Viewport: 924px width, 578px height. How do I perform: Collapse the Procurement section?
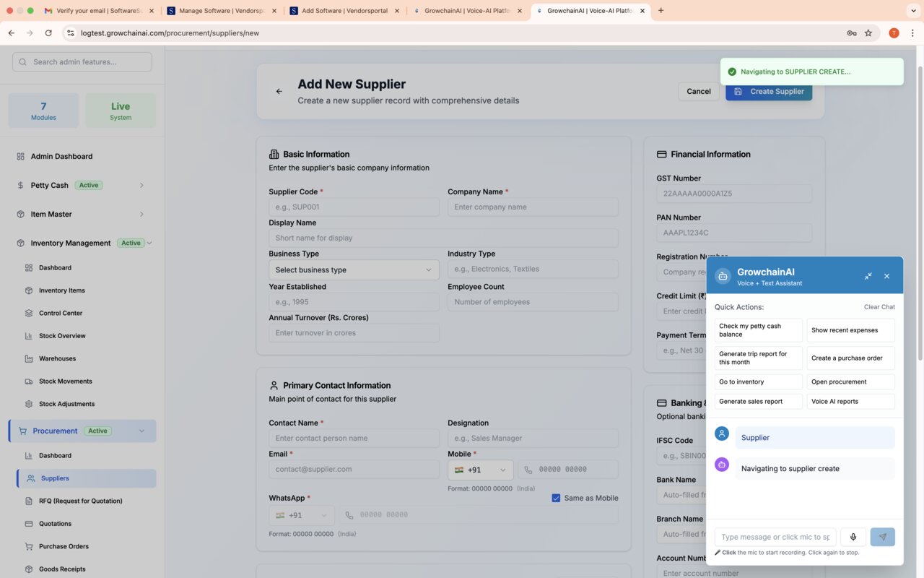pos(141,431)
